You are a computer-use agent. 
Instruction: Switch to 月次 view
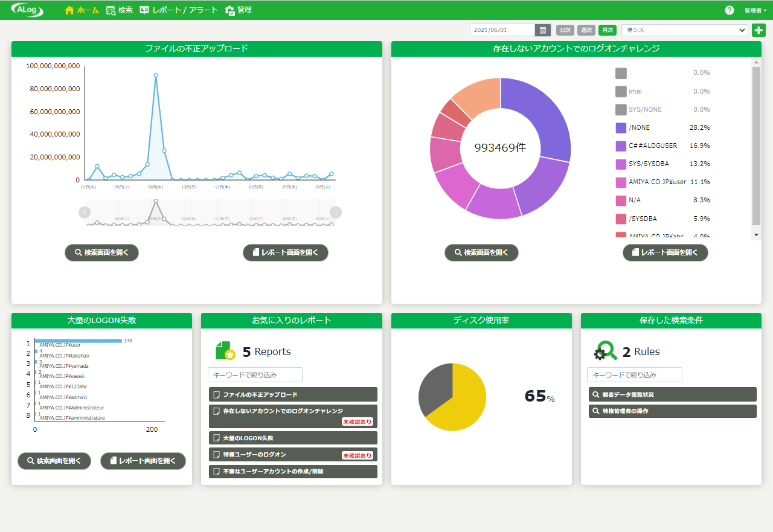coord(608,30)
